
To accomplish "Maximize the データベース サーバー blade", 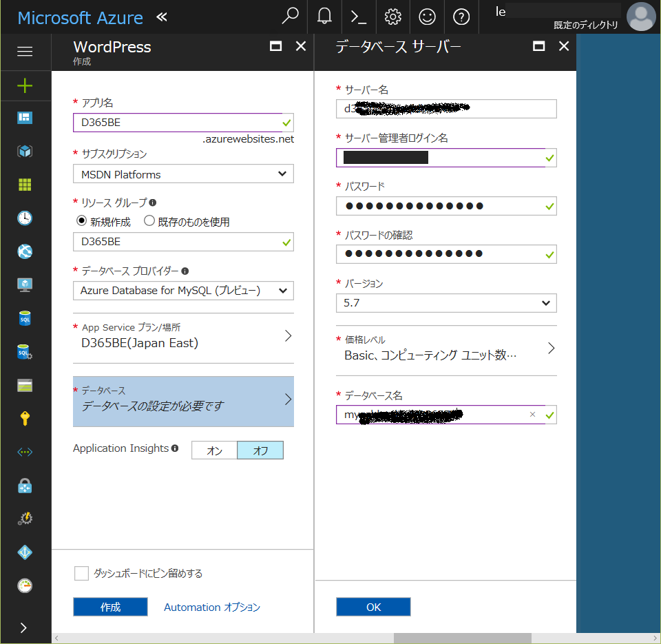I will pyautogui.click(x=538, y=46).
